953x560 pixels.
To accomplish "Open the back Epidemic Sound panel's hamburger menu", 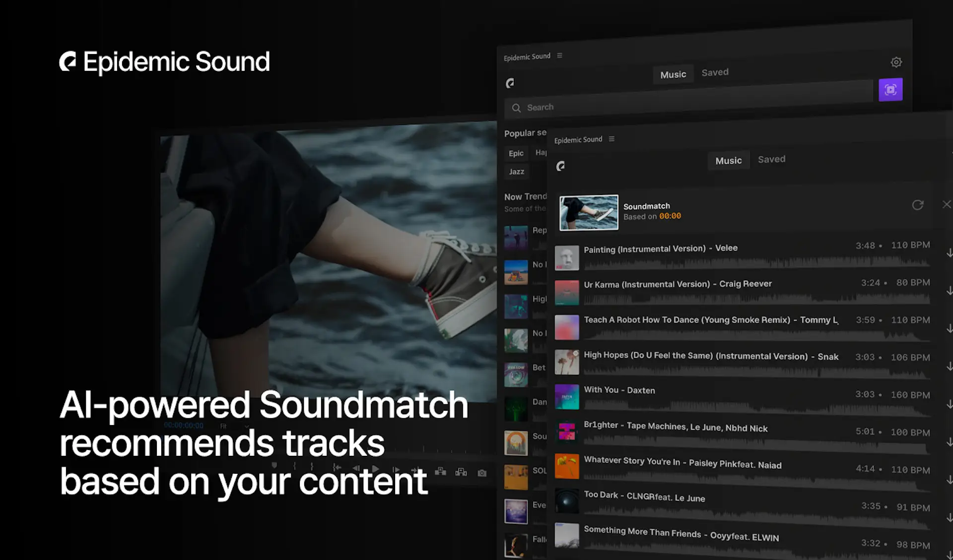I will click(x=559, y=56).
